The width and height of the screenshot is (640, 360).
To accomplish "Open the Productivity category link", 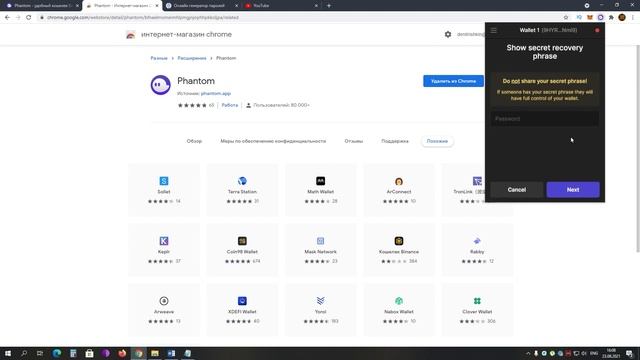I will click(x=229, y=105).
